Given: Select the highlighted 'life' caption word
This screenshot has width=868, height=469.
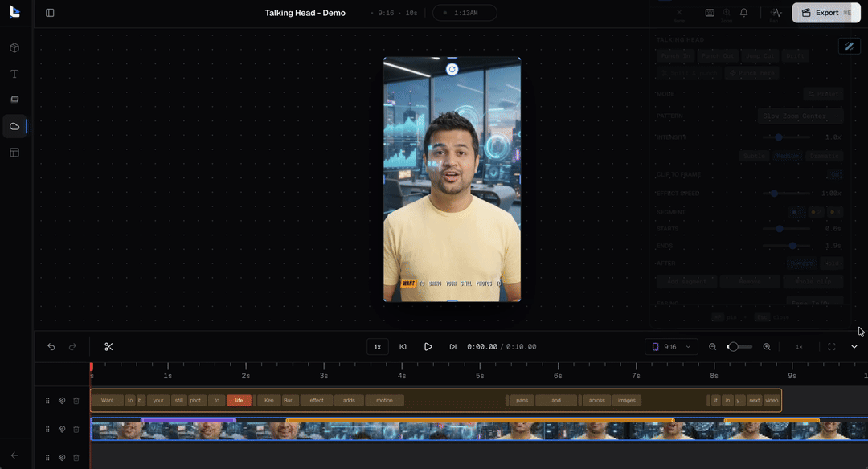Looking at the screenshot, I should coord(239,401).
